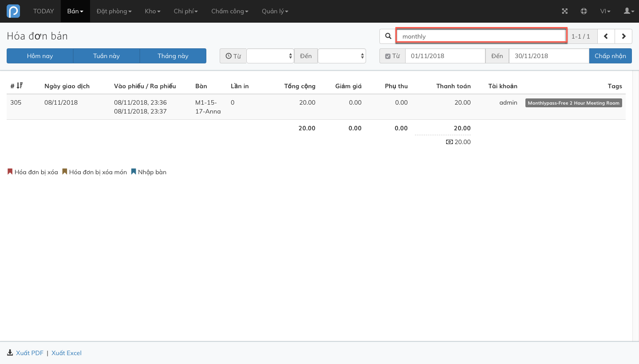
Task: Open invoice number 305
Action: [16, 102]
